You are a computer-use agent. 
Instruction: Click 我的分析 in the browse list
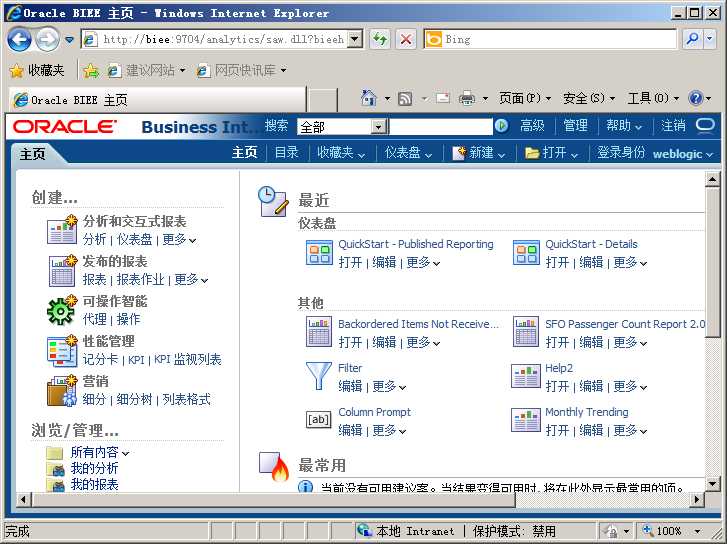tap(94, 468)
